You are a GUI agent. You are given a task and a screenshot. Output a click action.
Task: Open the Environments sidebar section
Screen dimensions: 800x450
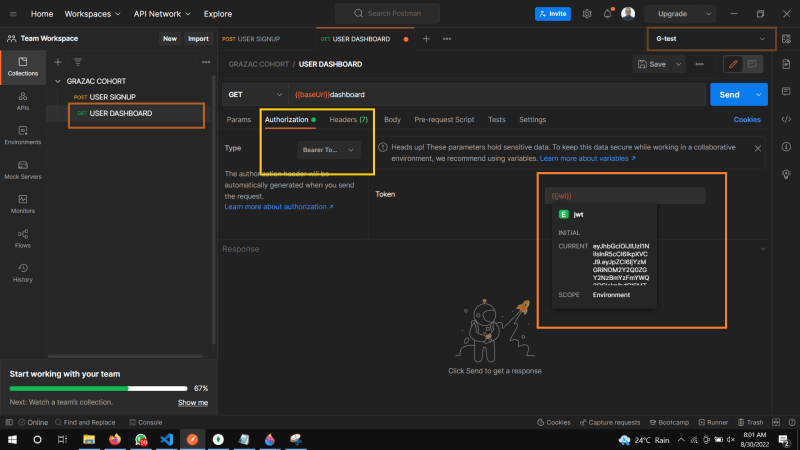(22, 135)
